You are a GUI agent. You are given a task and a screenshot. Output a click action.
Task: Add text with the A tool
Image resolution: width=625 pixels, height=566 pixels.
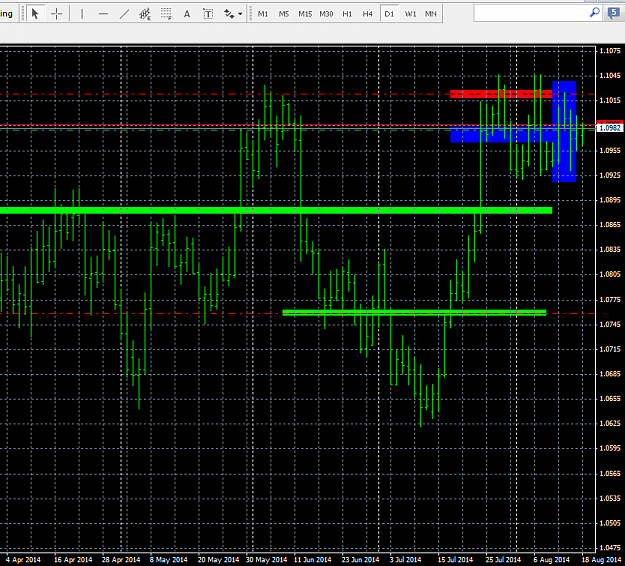(187, 14)
